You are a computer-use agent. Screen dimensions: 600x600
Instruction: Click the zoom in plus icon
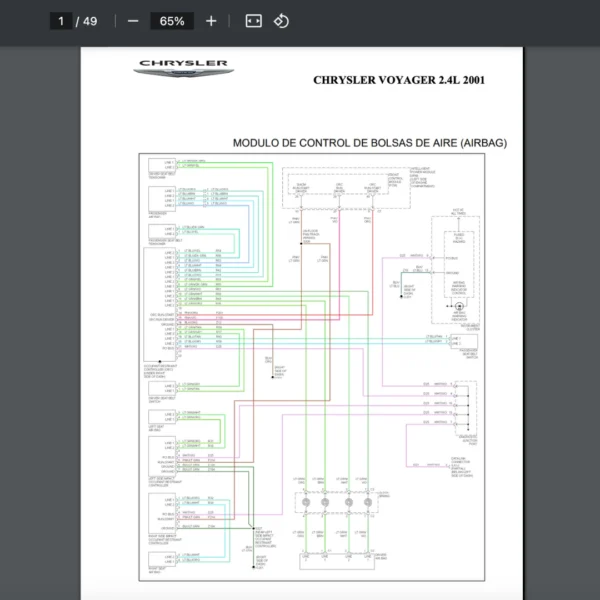(211, 21)
